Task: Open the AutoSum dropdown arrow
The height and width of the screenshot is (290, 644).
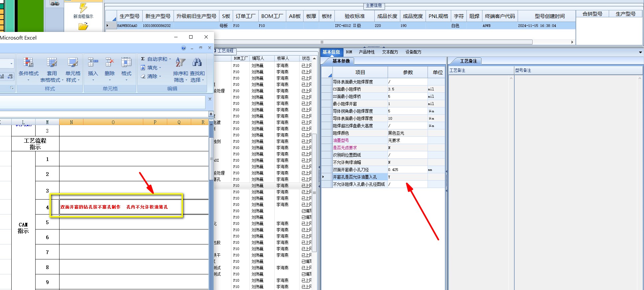Action: (170, 59)
